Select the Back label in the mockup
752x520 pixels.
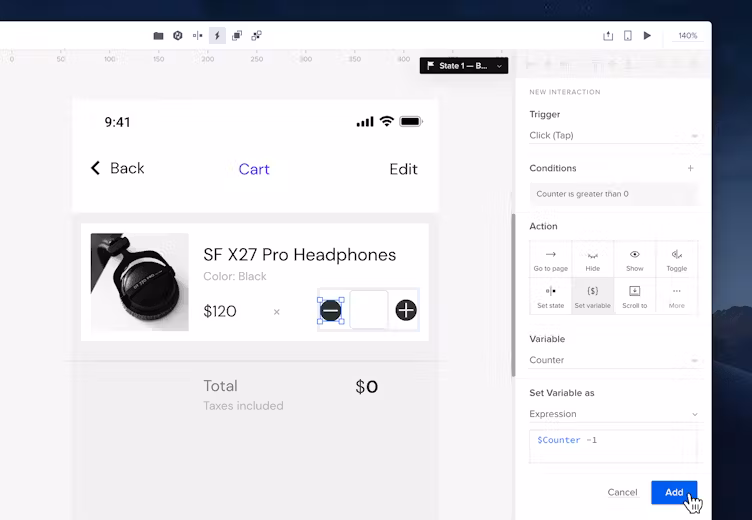(127, 168)
